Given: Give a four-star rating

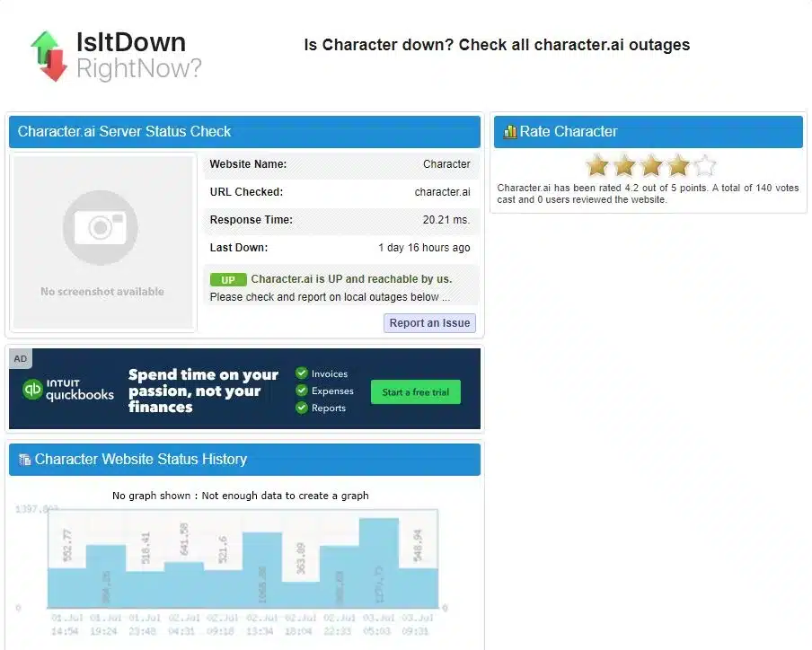Looking at the screenshot, I should click(678, 165).
